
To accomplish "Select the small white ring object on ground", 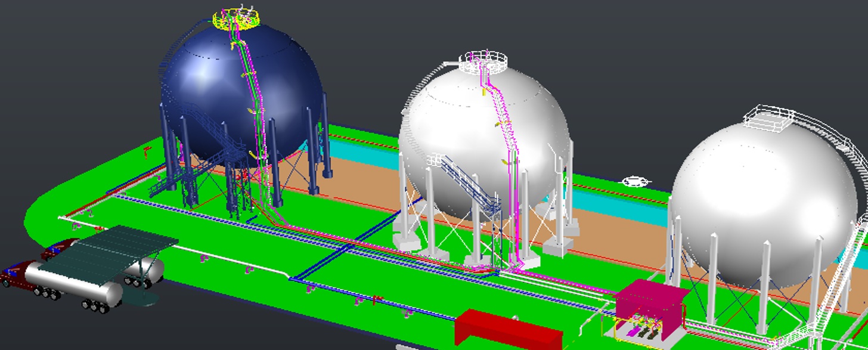I will (x=635, y=181).
